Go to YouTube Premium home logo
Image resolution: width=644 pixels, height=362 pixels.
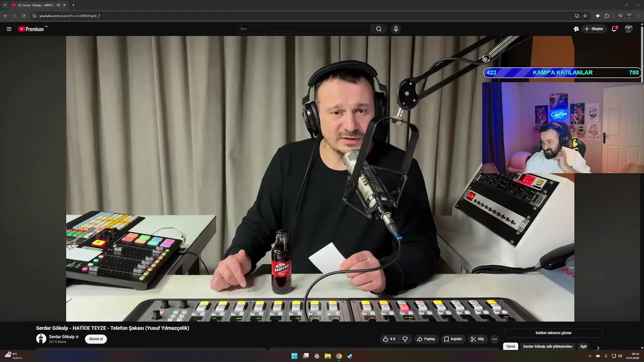pyautogui.click(x=31, y=29)
